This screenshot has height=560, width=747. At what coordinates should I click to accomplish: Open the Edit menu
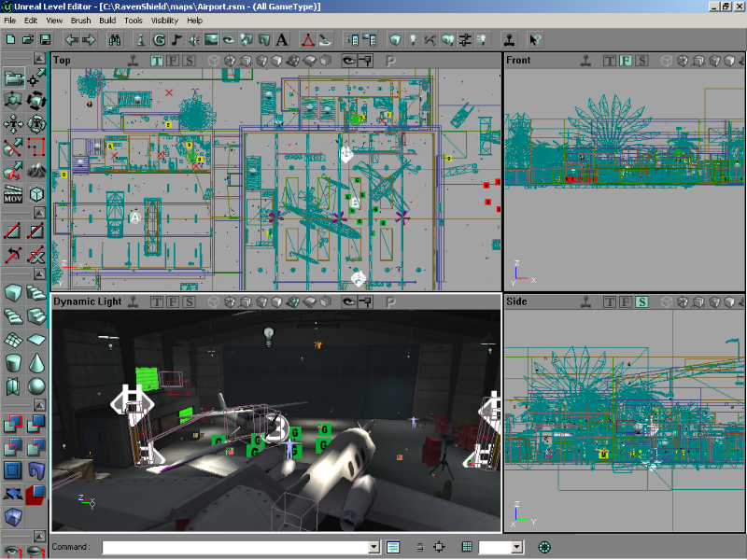(31, 21)
